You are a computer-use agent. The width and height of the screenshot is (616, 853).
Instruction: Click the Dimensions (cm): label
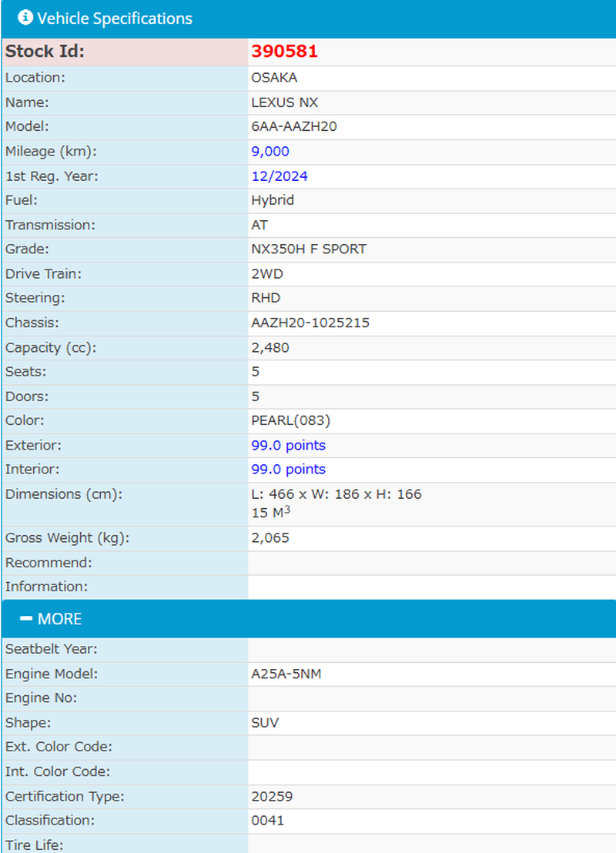64,494
